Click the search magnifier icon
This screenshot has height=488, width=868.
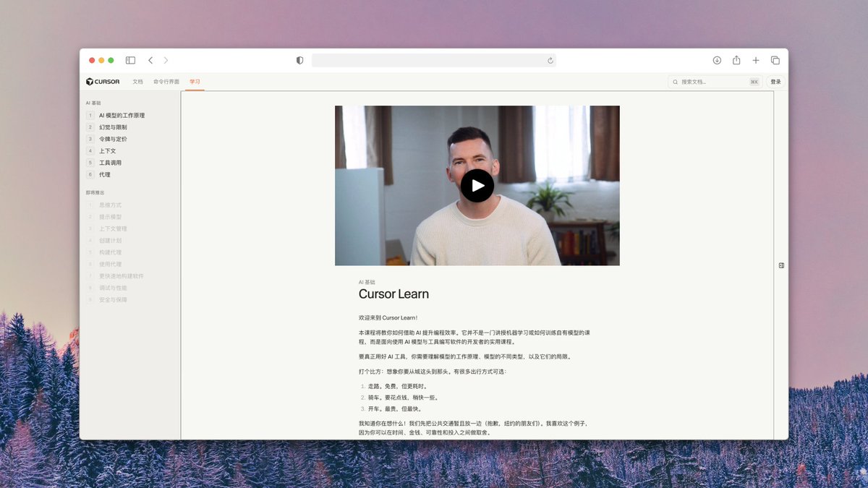pos(676,82)
